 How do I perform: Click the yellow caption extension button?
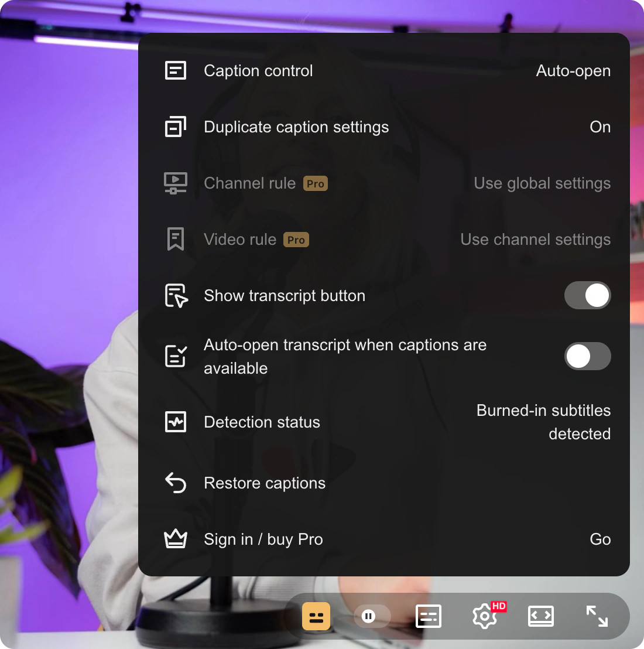(x=316, y=616)
